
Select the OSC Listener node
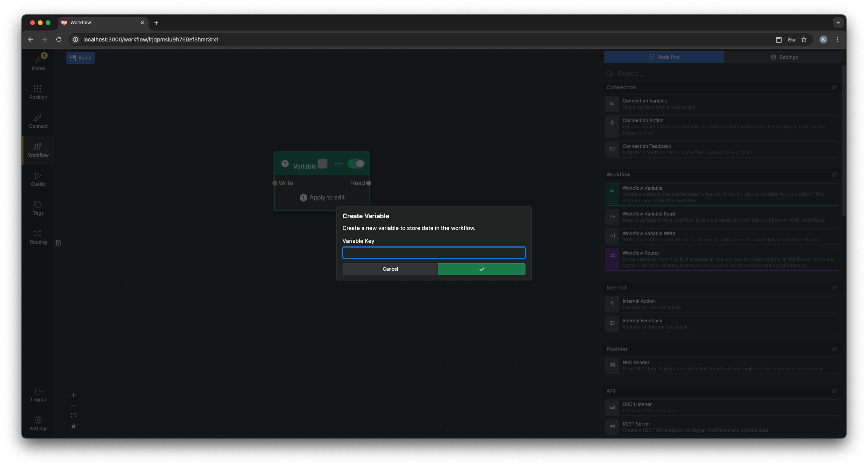point(722,408)
